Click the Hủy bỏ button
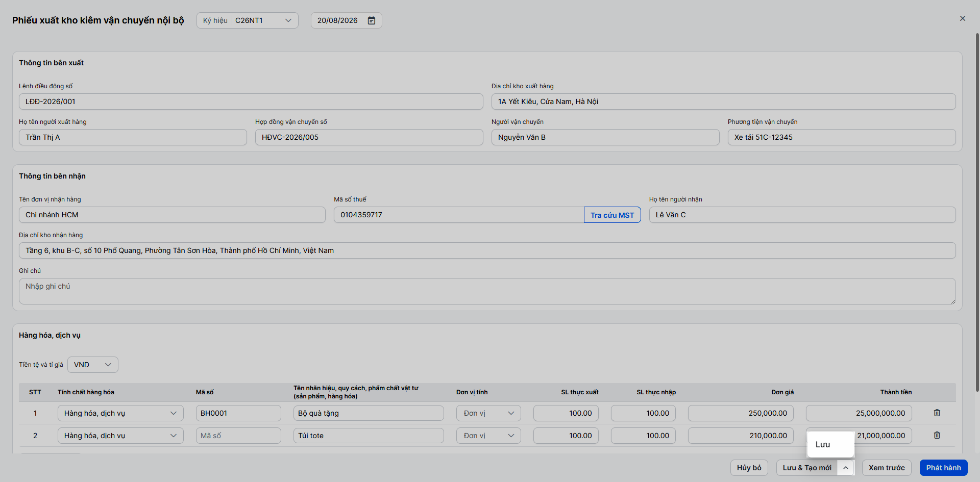The height and width of the screenshot is (482, 980). pos(749,468)
